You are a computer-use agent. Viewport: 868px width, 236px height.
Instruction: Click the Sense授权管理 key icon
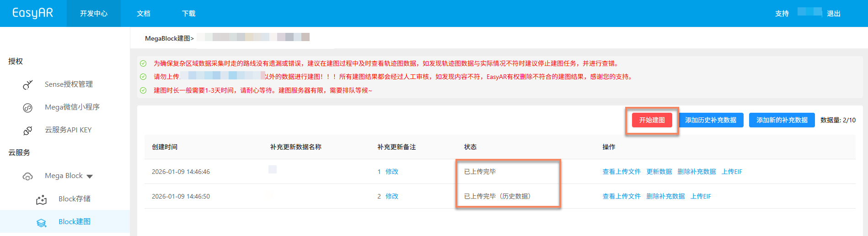coord(28,84)
